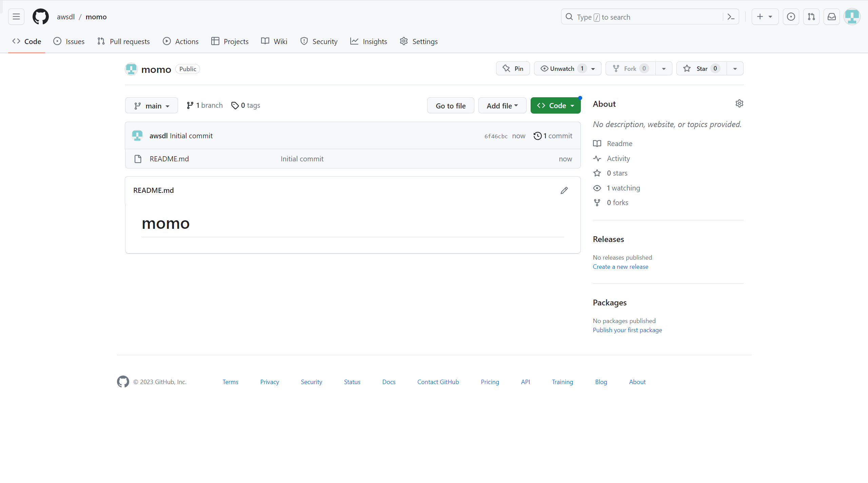868x483 pixels.
Task: Open the issues icon in top header
Action: tap(791, 17)
